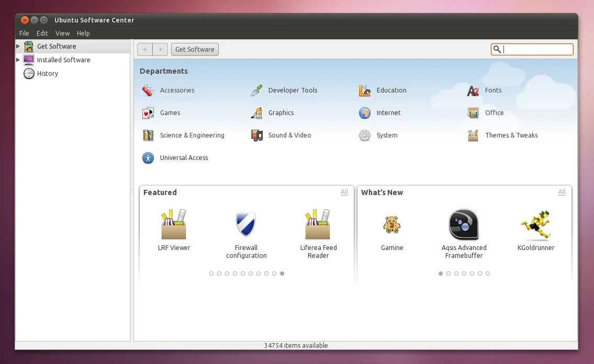This screenshot has height=364, width=594.
Task: Select first pagination dot in What's New
Action: tap(441, 274)
